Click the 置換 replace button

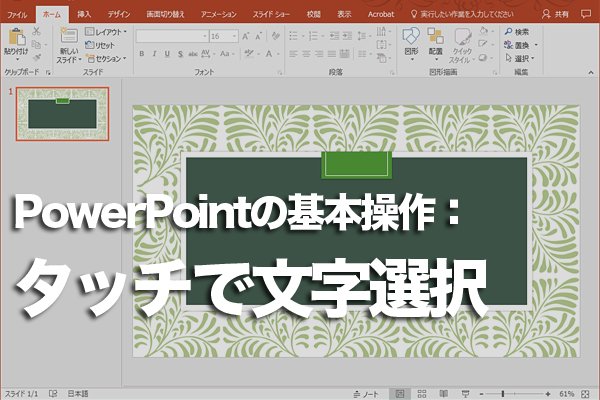(521, 45)
